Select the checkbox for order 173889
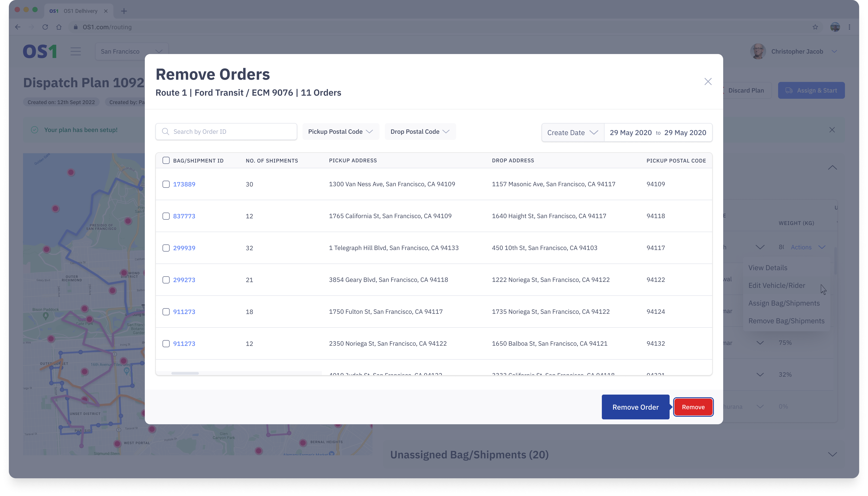Screen dimensions: 868x496 [166, 184]
